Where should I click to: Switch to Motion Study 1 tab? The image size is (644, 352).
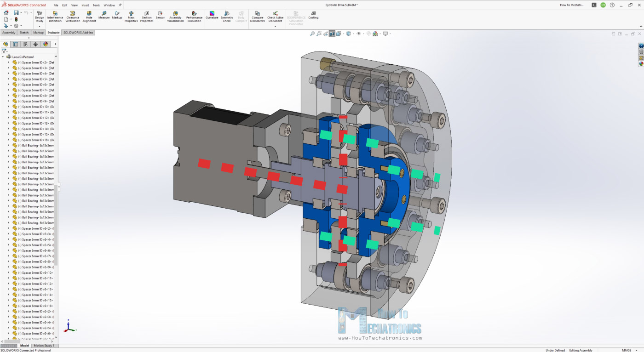click(45, 346)
